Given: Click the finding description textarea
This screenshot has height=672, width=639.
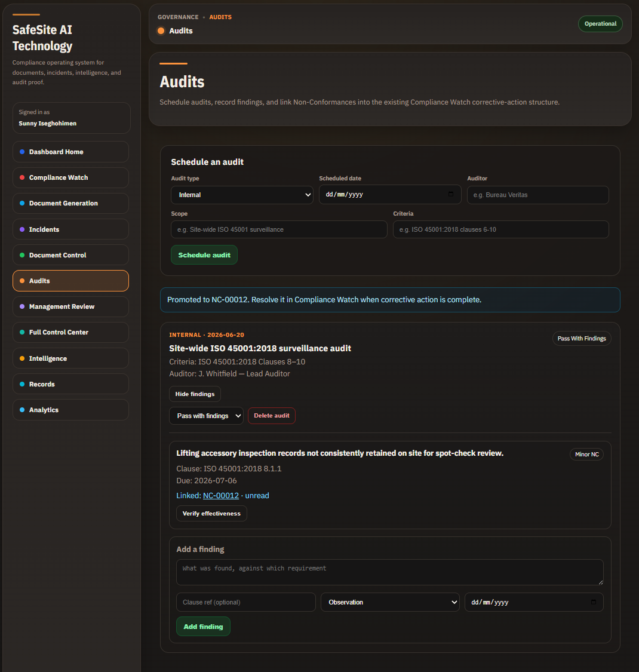Looking at the screenshot, I should coord(390,572).
